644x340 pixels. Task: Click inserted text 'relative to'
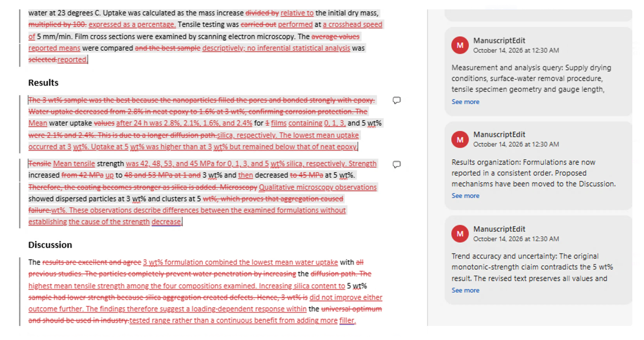coord(297,13)
